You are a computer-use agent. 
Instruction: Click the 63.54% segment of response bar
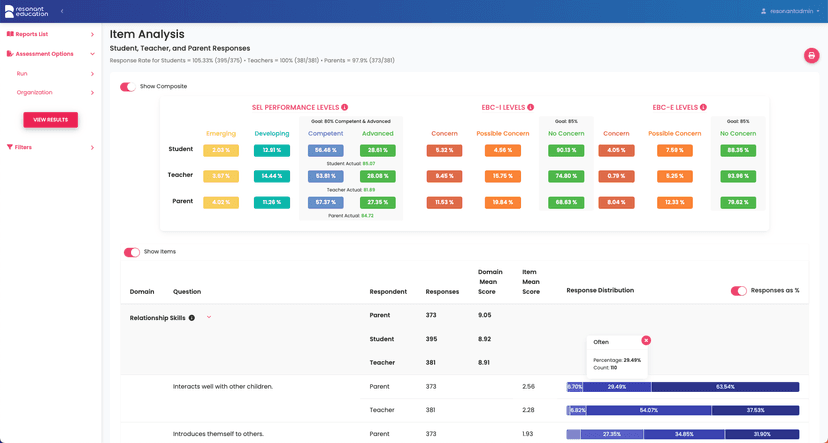(725, 386)
